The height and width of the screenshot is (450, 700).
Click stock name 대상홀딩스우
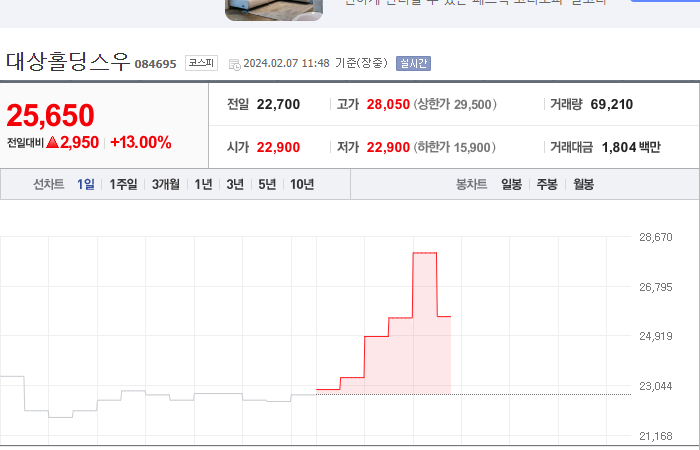pyautogui.click(x=68, y=62)
